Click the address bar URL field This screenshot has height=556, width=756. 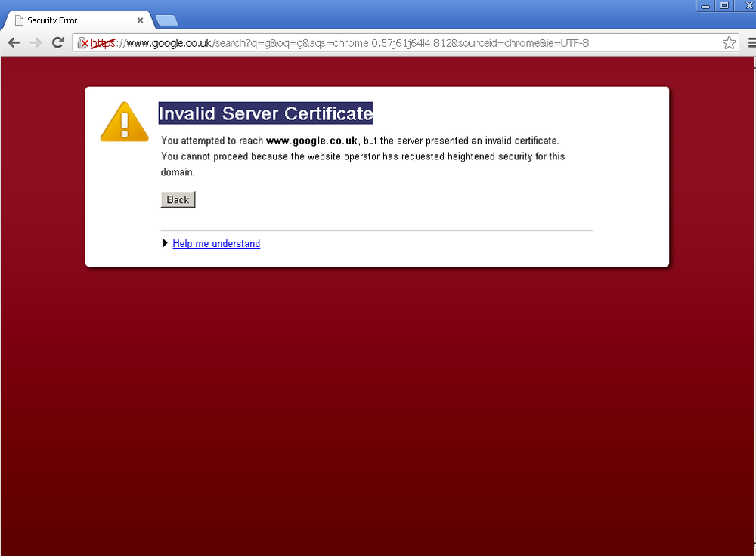click(x=406, y=43)
